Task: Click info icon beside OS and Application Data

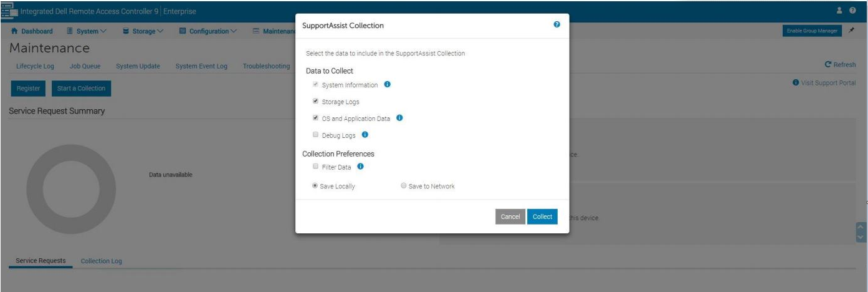Action: pos(399,118)
